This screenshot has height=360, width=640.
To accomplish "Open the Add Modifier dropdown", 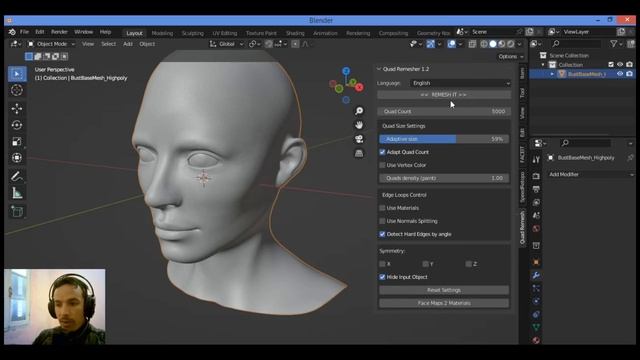I will click(x=591, y=174).
